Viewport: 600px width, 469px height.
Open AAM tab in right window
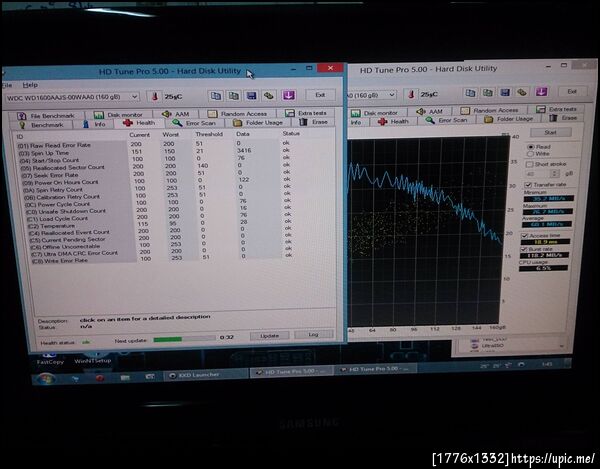click(x=429, y=111)
